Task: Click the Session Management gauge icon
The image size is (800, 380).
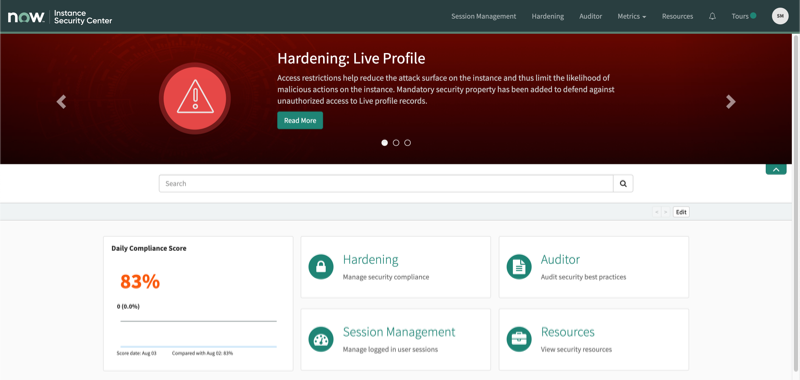Action: (321, 339)
